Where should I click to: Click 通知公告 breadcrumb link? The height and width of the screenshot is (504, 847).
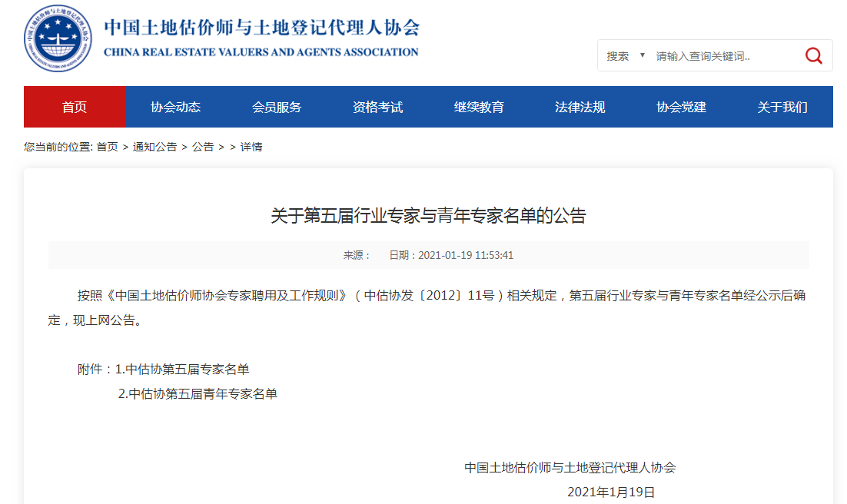(x=155, y=147)
